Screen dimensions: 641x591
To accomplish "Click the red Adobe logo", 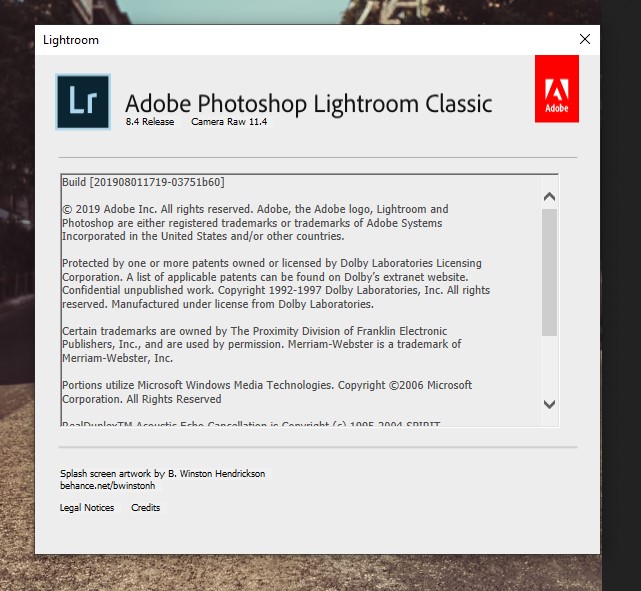I will (556, 89).
